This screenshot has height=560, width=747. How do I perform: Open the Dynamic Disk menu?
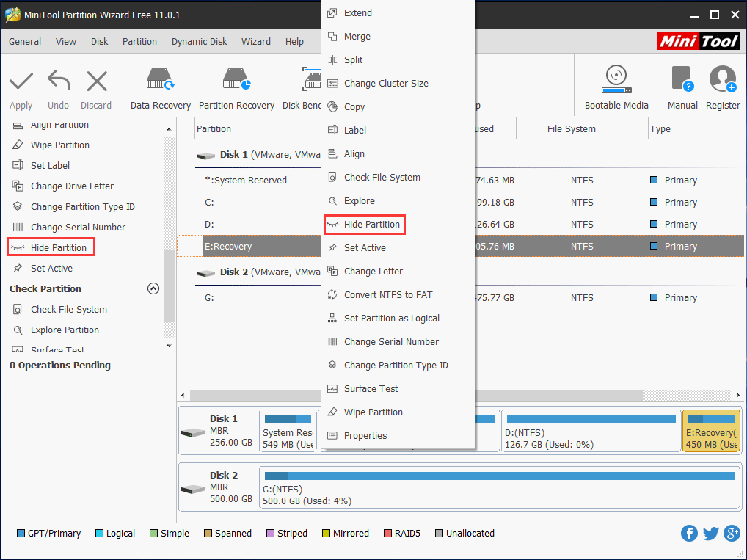pyautogui.click(x=199, y=41)
